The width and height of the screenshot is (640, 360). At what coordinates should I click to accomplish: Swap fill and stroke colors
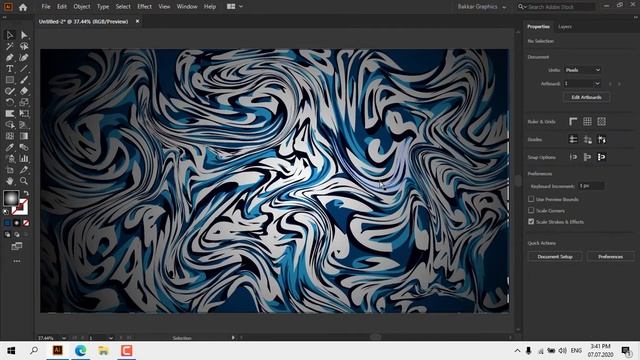point(26,193)
